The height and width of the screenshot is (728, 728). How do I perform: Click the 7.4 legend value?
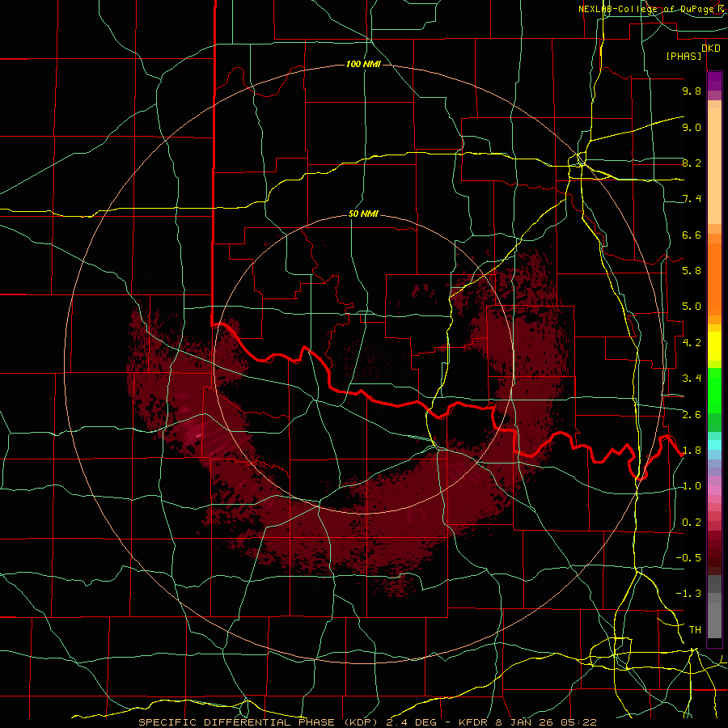coord(692,199)
